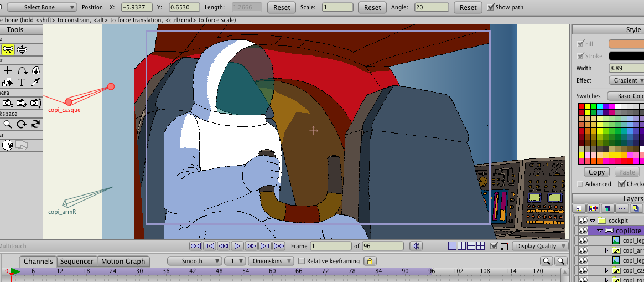Enable Relative keyframing checkbox
Screen dimensions: 644x282
302,261
